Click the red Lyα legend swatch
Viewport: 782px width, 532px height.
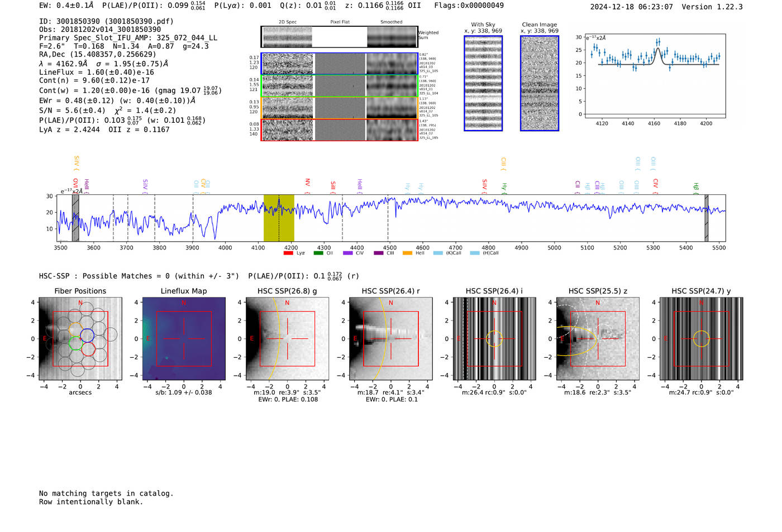click(288, 253)
